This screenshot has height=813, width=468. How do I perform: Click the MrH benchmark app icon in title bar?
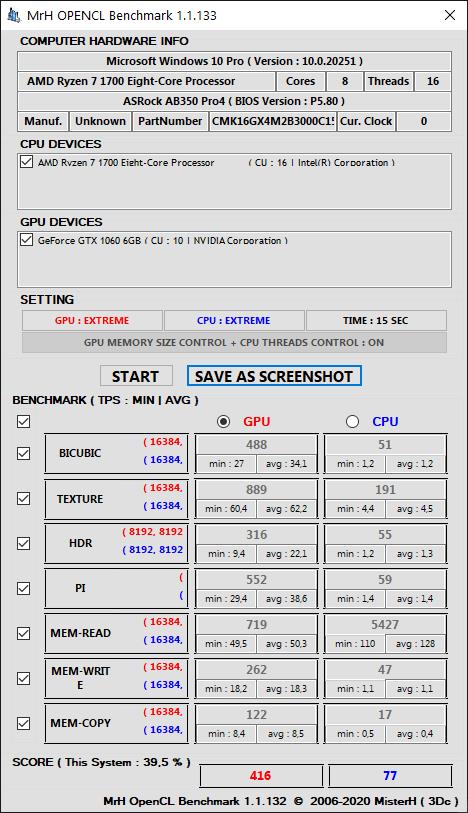point(13,16)
